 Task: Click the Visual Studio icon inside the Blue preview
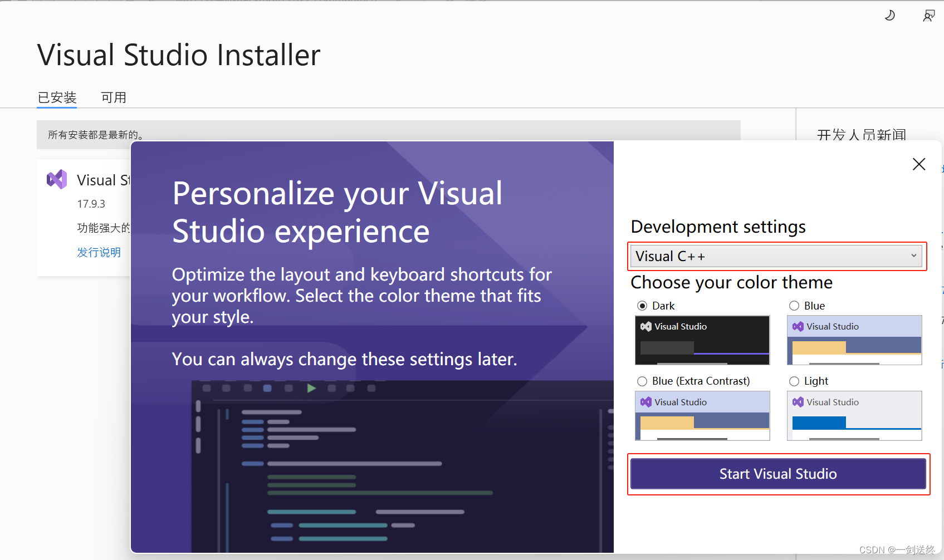798,326
